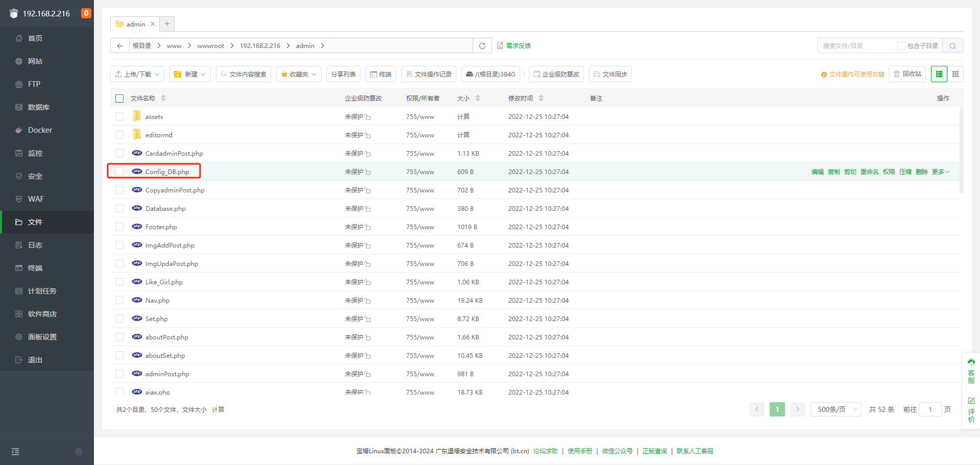Click 编辑 edit for Config_DB.php
Image resolution: width=980 pixels, height=465 pixels.
point(818,172)
